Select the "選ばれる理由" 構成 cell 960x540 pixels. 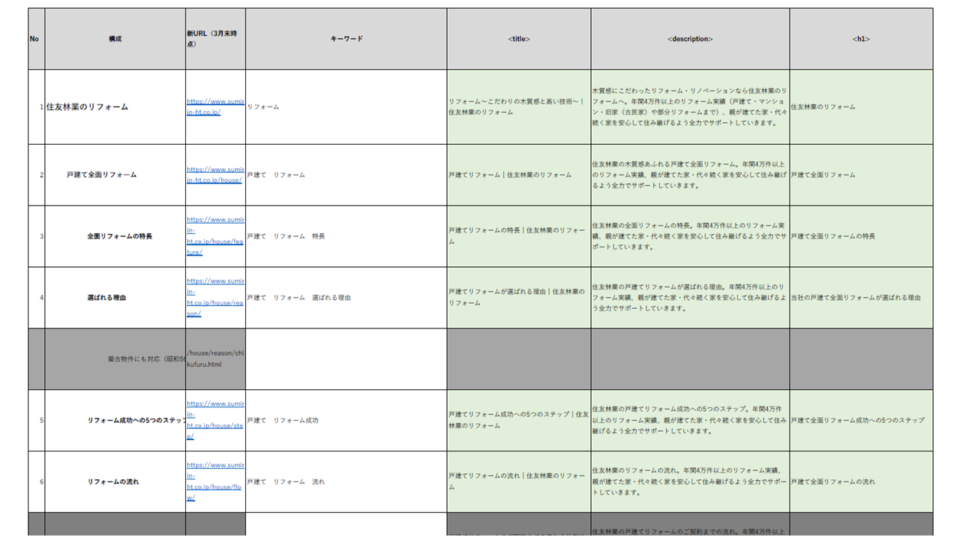pos(115,298)
